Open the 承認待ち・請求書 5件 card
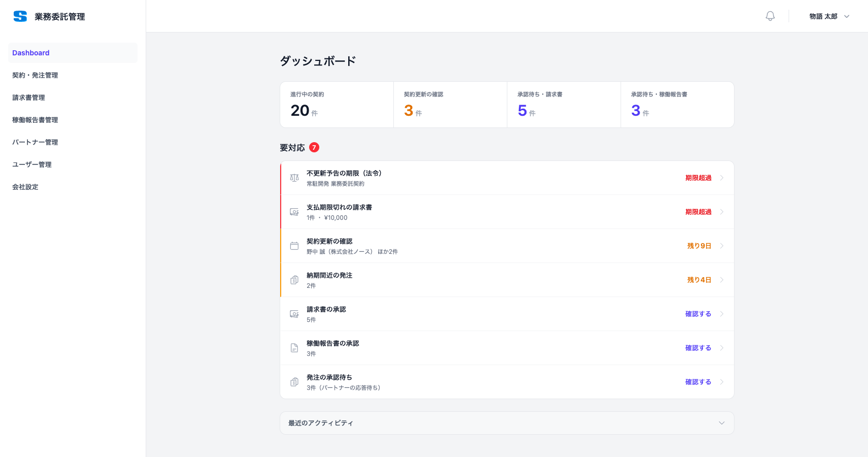The image size is (868, 457). click(564, 105)
